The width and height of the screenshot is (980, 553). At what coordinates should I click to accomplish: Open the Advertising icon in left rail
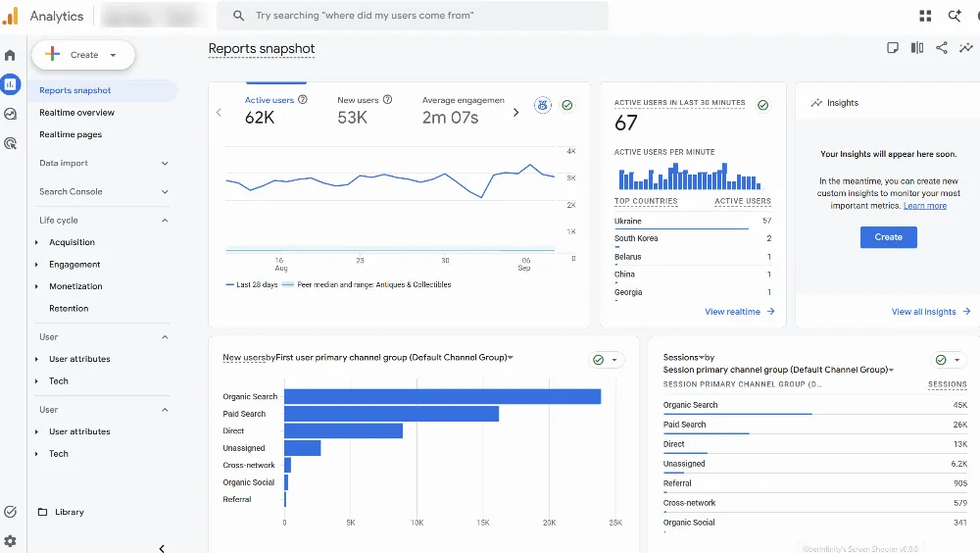[x=10, y=143]
